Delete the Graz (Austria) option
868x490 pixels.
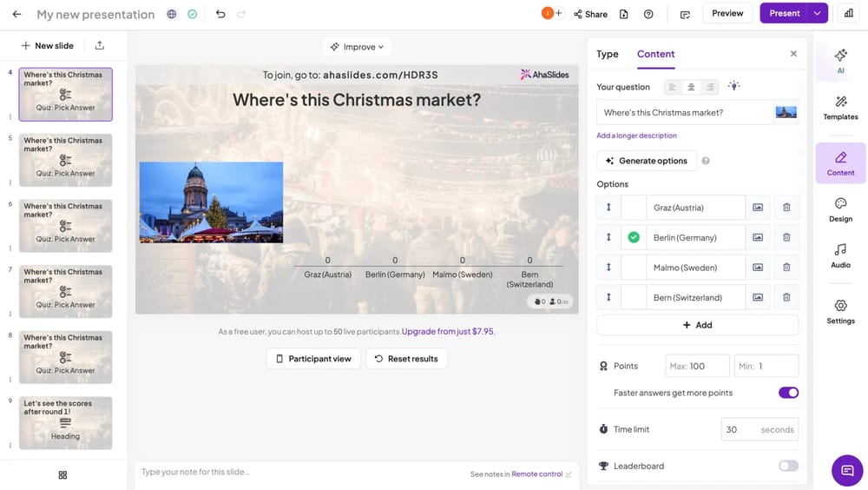point(786,208)
